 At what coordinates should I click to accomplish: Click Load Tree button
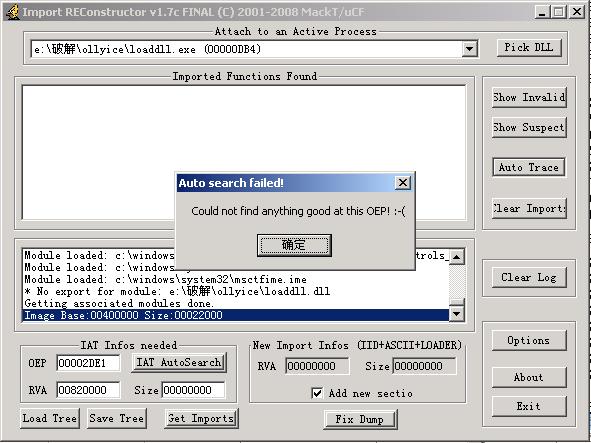50,418
